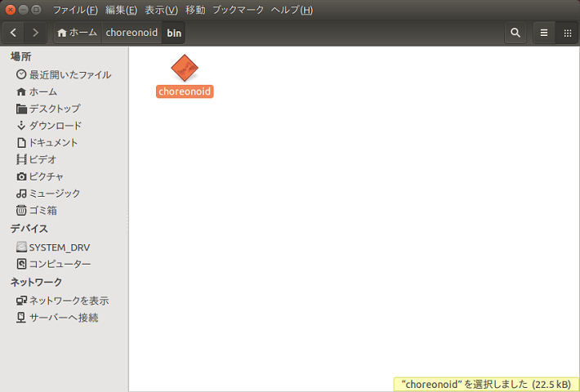Viewport: 580px width, 392px height.
Task: Open ゴミ箱 trash in sidebar
Action: (42, 211)
